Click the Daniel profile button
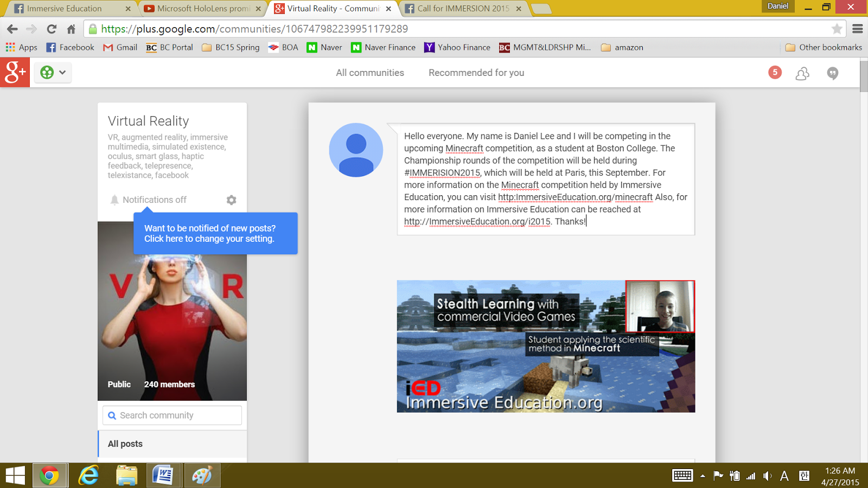The image size is (868, 488). [778, 6]
